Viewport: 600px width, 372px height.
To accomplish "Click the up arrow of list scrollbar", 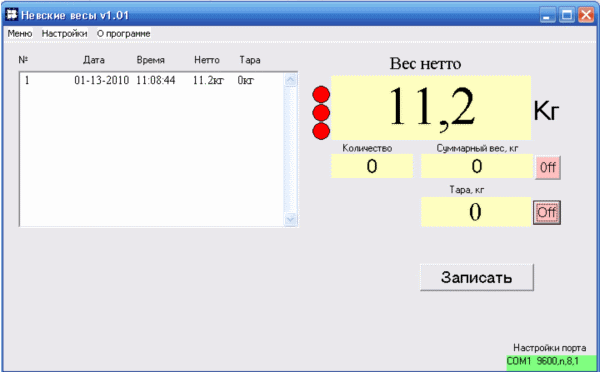I will tap(290, 80).
